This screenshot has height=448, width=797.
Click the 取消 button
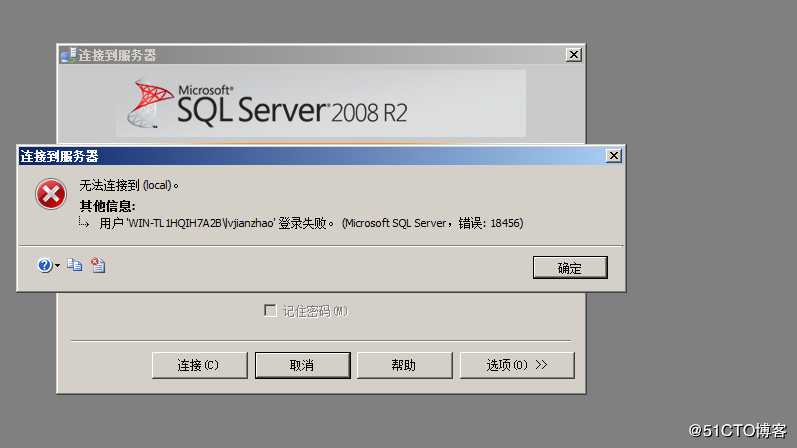point(302,365)
